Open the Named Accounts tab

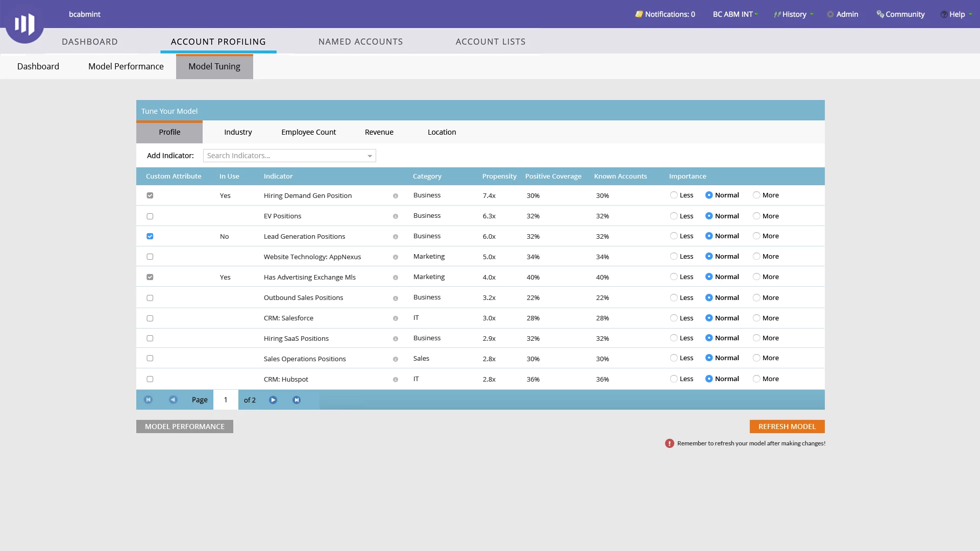360,42
